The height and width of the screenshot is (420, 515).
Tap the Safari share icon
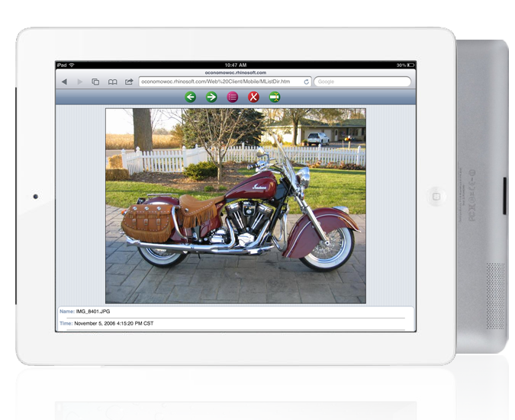point(129,82)
